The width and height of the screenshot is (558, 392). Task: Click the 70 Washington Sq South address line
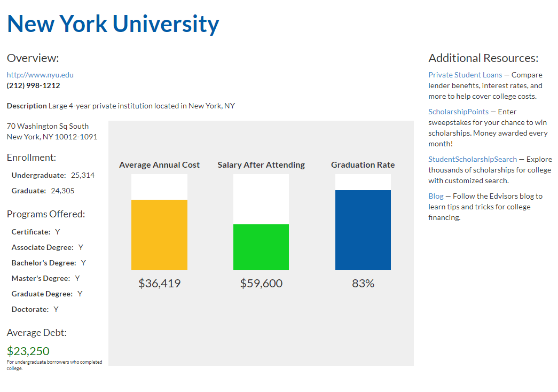[x=48, y=126]
